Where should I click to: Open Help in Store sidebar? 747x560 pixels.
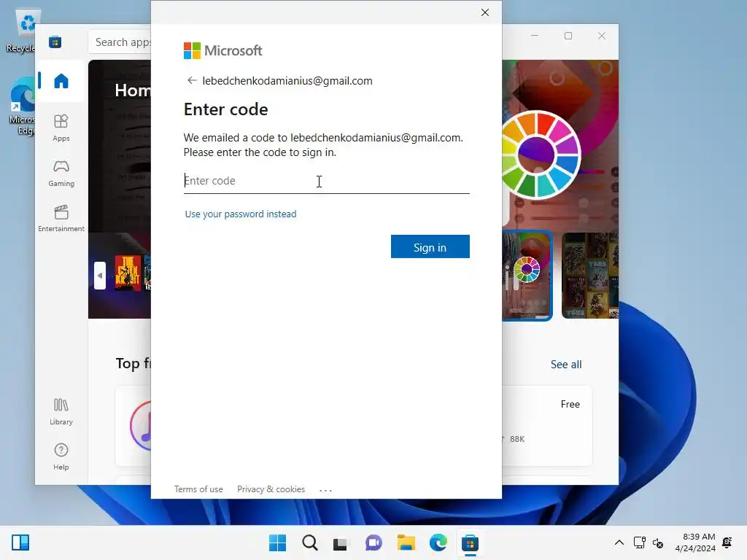tap(61, 456)
